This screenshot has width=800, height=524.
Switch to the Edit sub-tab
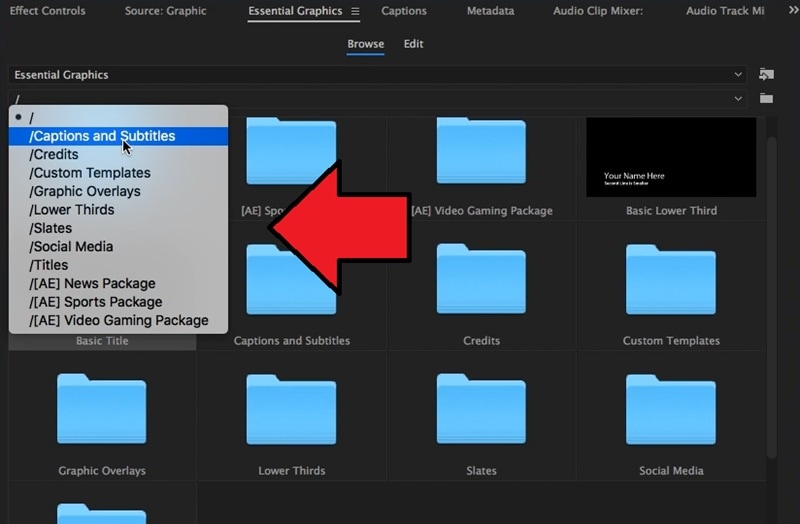click(x=413, y=44)
